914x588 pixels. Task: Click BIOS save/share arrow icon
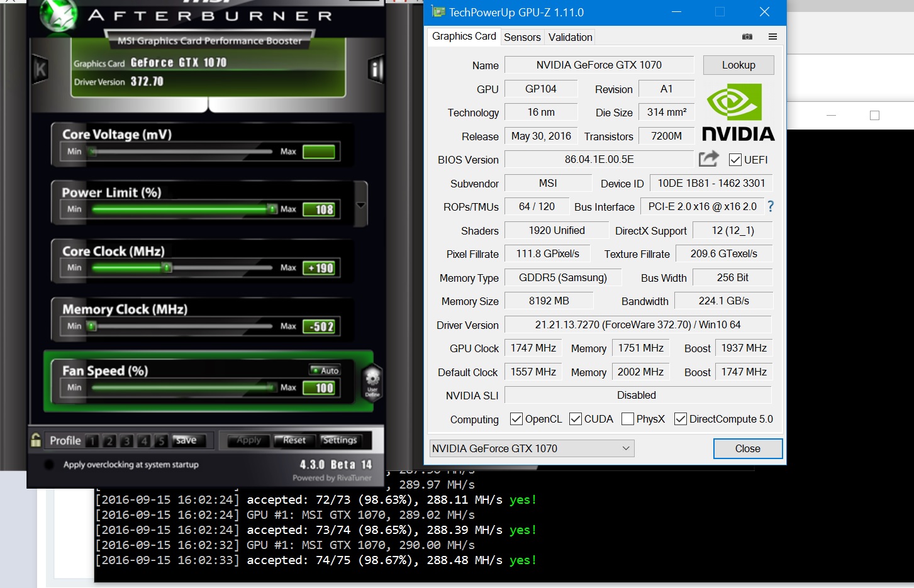708,158
